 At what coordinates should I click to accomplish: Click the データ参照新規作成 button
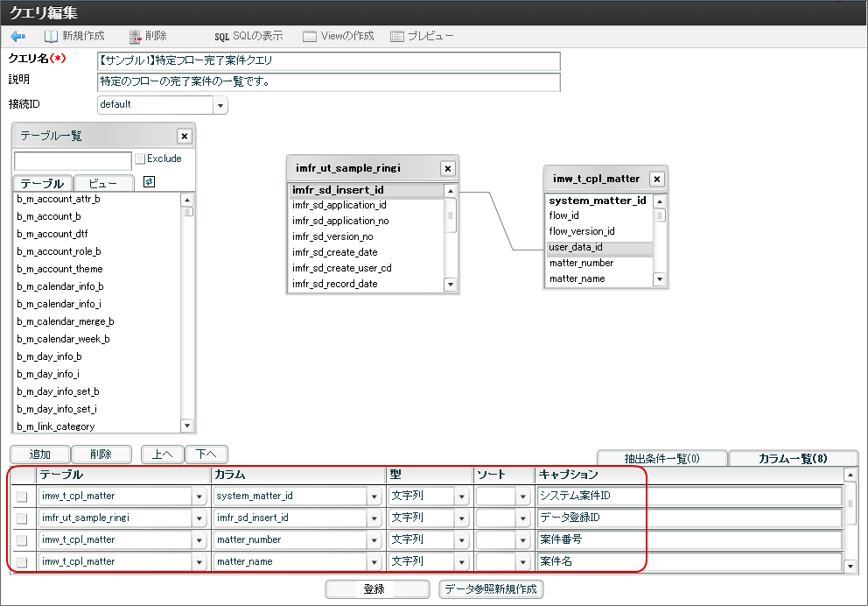click(490, 589)
